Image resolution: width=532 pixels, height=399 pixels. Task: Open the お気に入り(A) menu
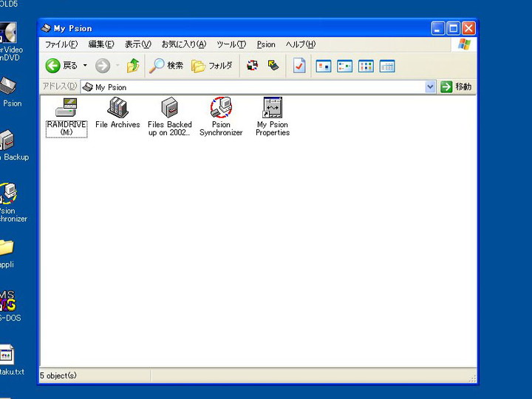coord(183,44)
